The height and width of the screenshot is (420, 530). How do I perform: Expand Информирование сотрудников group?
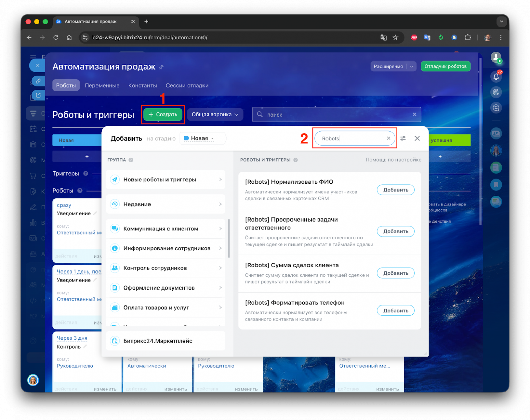[x=166, y=248]
